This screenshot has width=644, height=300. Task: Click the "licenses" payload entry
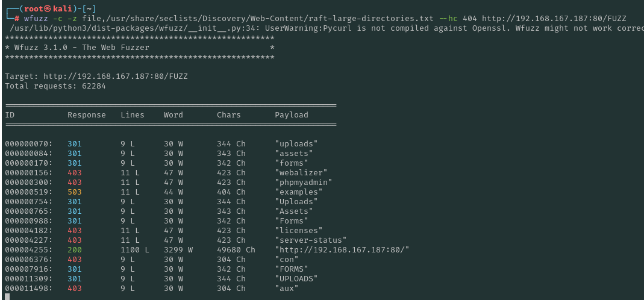[299, 230]
